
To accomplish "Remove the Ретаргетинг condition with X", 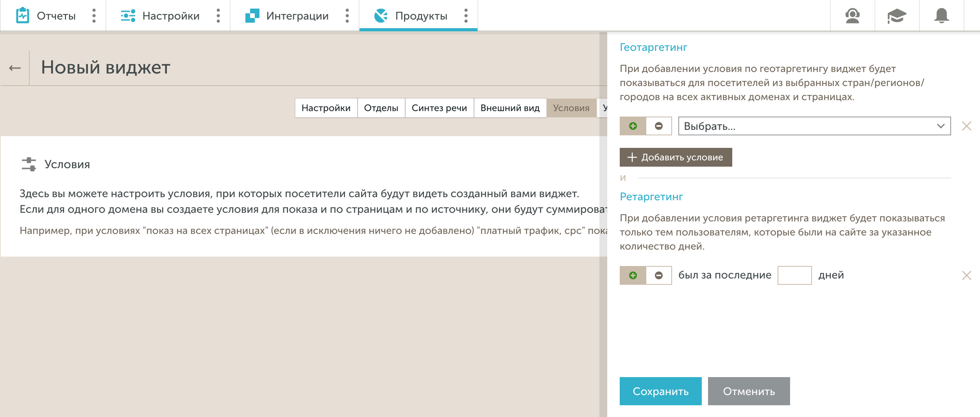I will [966, 275].
